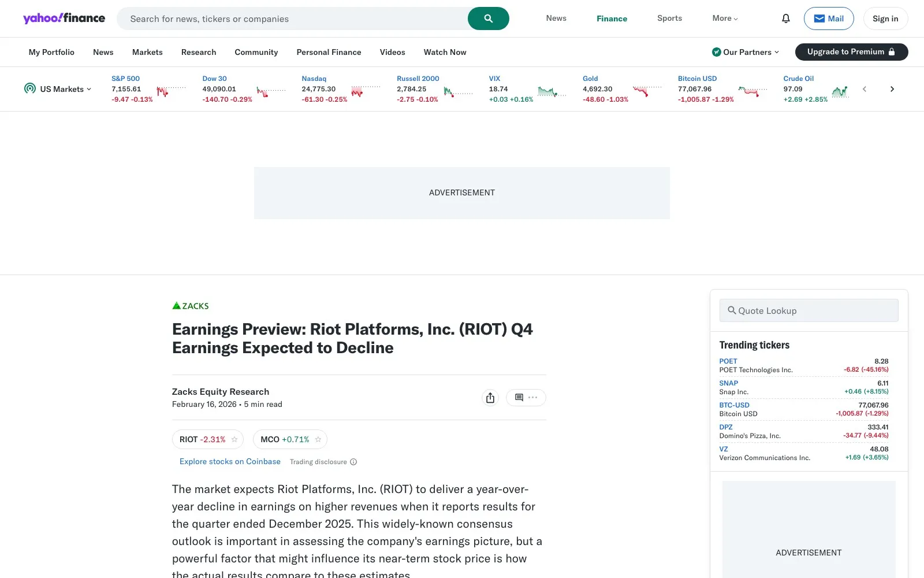Click Upgrade to Premium button
This screenshot has width=924, height=578.
pos(851,52)
